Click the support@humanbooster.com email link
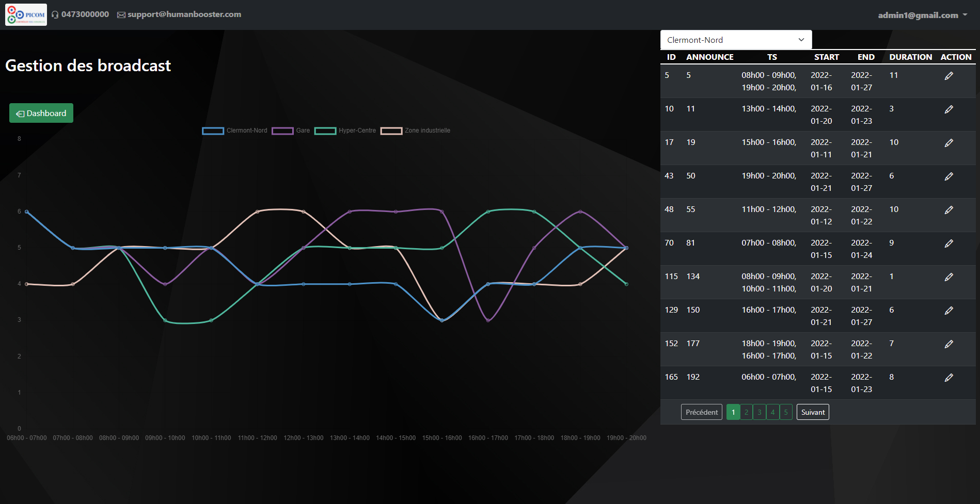 [x=184, y=14]
